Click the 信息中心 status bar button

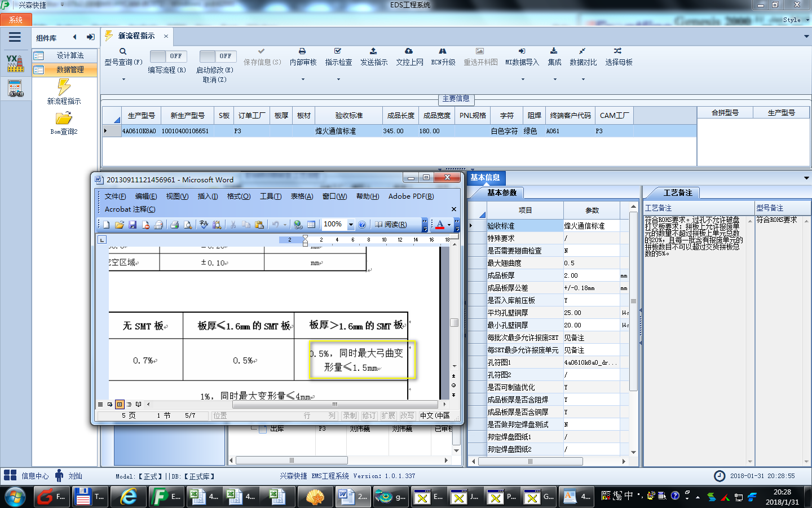click(x=27, y=476)
